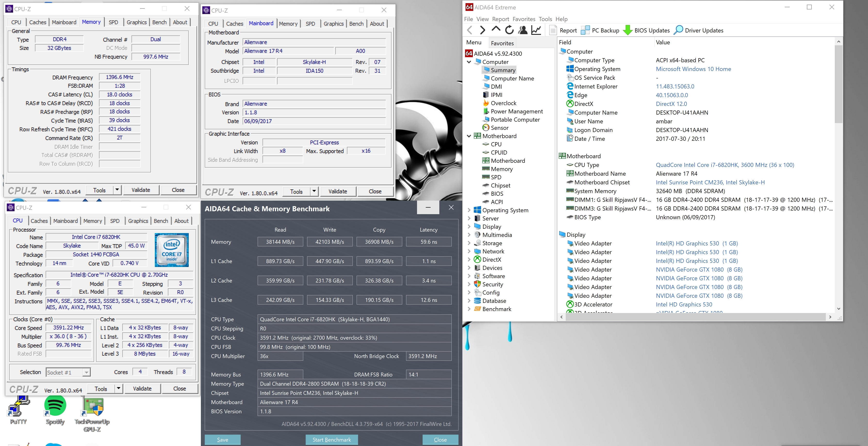The image size is (868, 446).
Task: Collapse the Computer tree node
Action: point(469,62)
